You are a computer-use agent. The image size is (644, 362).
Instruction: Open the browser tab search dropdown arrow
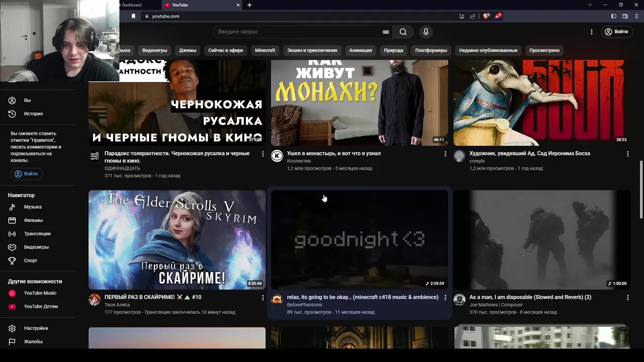click(590, 5)
